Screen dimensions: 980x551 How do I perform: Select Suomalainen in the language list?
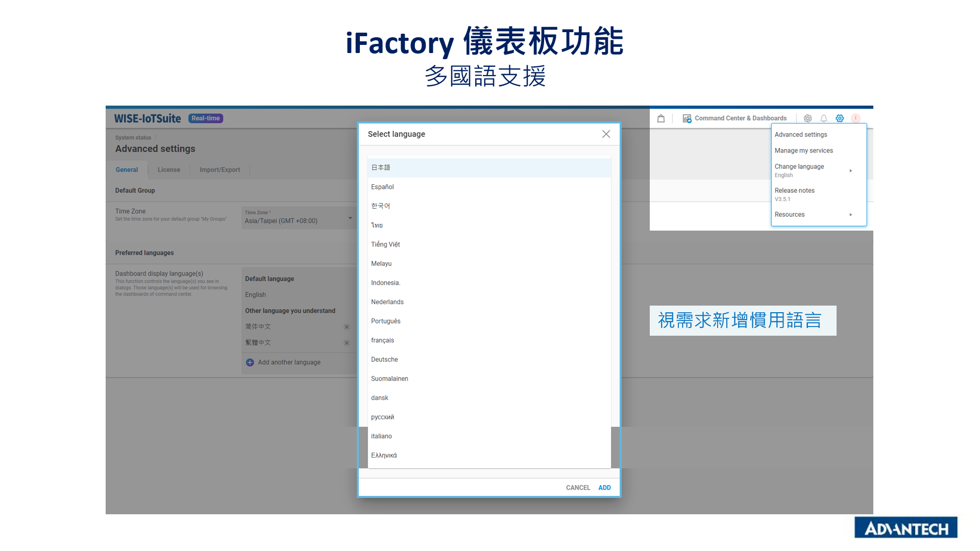pos(489,379)
